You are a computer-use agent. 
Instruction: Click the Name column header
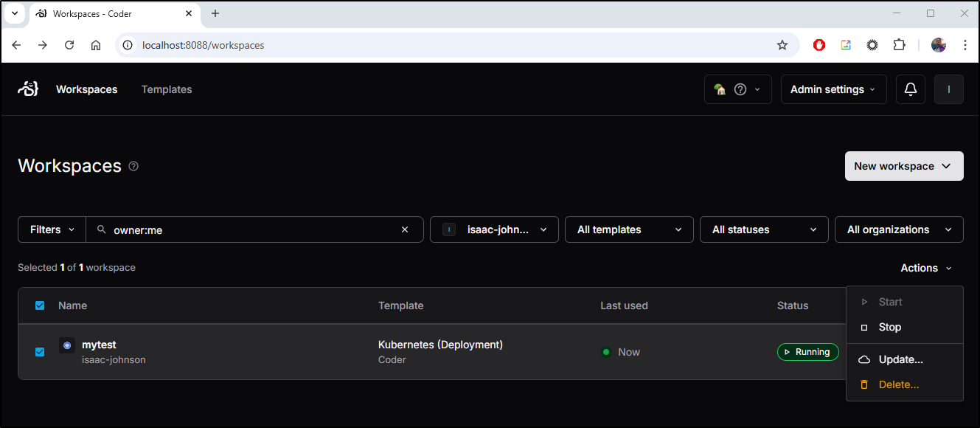tap(72, 306)
